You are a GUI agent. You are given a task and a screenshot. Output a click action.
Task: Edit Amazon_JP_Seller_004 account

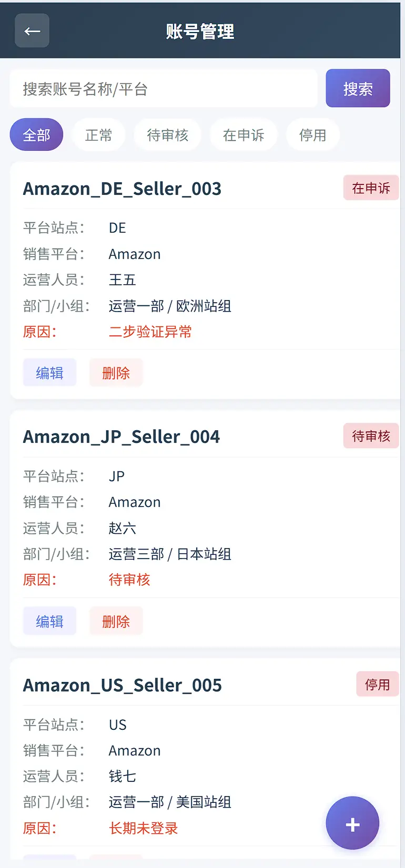tap(49, 621)
